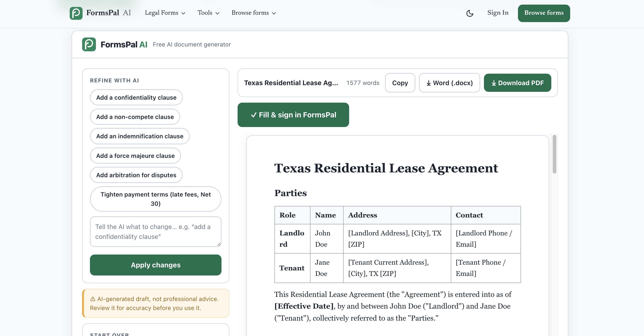Screen dimensions: 644x336
Task: Pick Add arbitration for disputes chip
Action: 136,175
